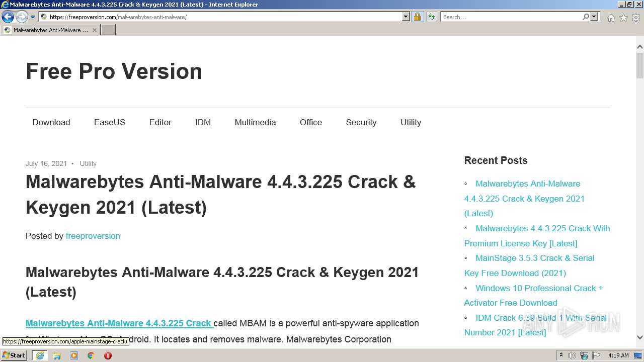Open the Tools gear icon
This screenshot has width=644, height=362.
click(636, 18)
